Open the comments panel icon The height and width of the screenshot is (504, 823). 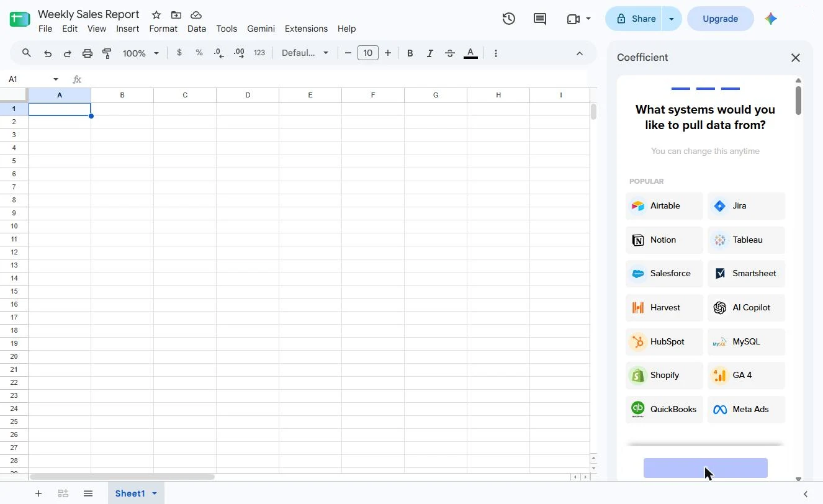pyautogui.click(x=540, y=19)
